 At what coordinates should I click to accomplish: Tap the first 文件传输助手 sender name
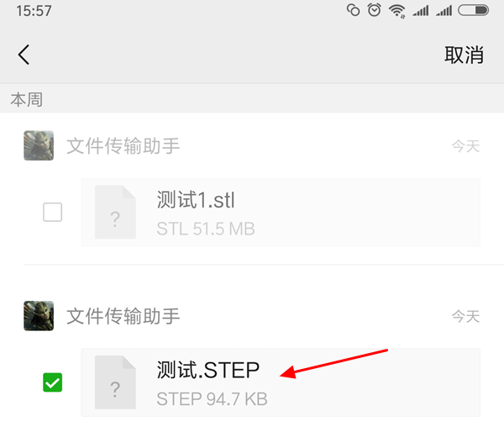tap(123, 145)
